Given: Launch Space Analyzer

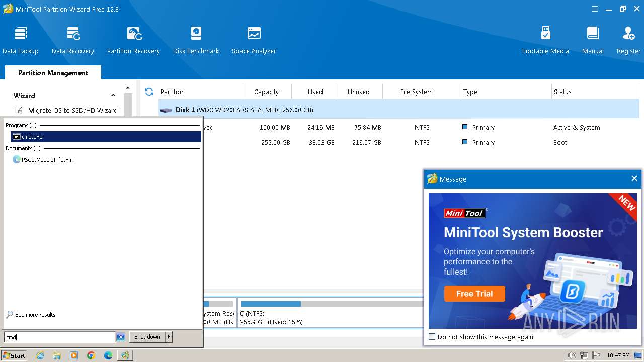Looking at the screenshot, I should click(254, 40).
